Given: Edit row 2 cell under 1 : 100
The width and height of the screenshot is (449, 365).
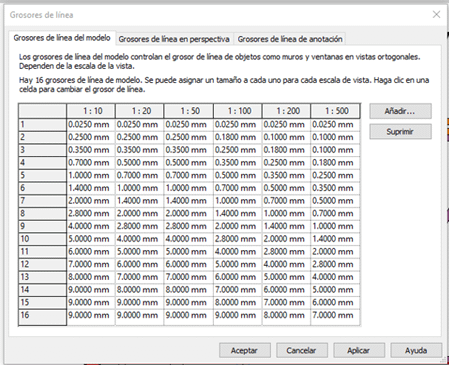Looking at the screenshot, I should 238,137.
